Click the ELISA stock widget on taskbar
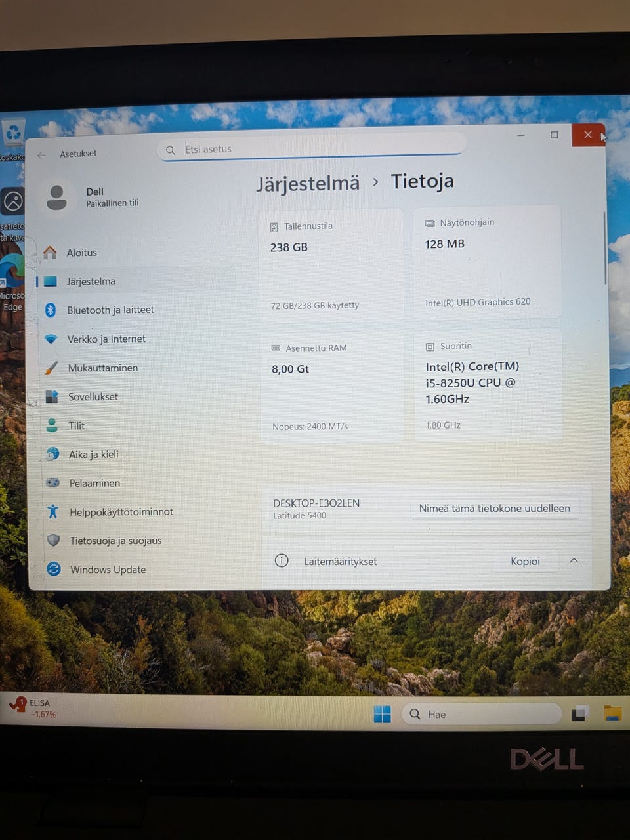 coord(33,709)
